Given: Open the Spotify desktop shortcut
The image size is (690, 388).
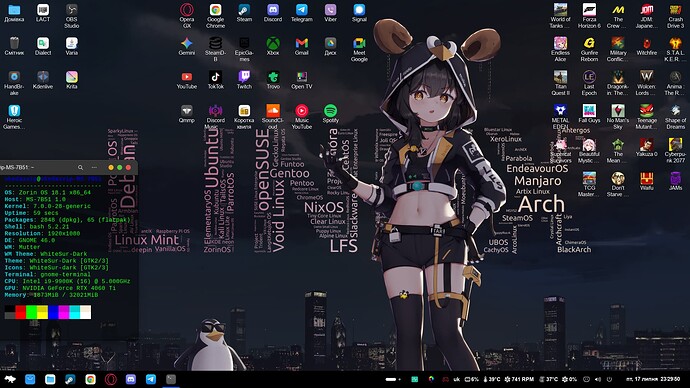Looking at the screenshot, I should click(x=330, y=113).
